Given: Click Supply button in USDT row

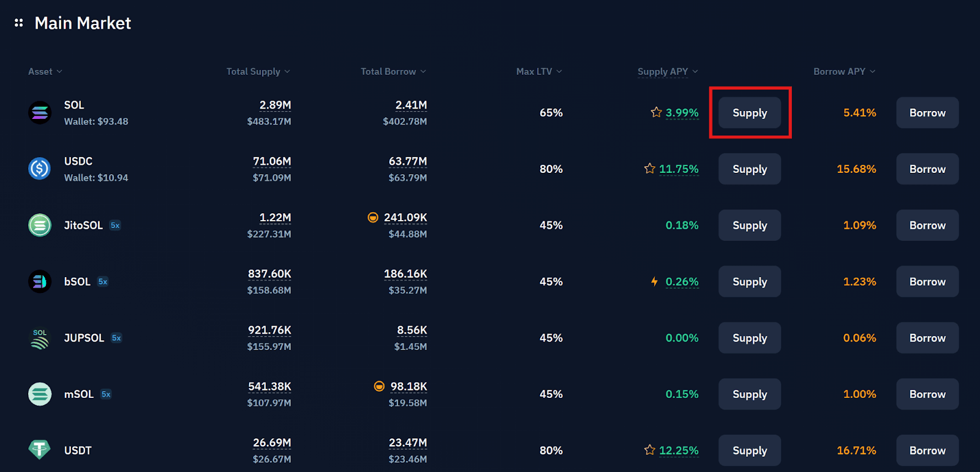Looking at the screenshot, I should (x=750, y=450).
